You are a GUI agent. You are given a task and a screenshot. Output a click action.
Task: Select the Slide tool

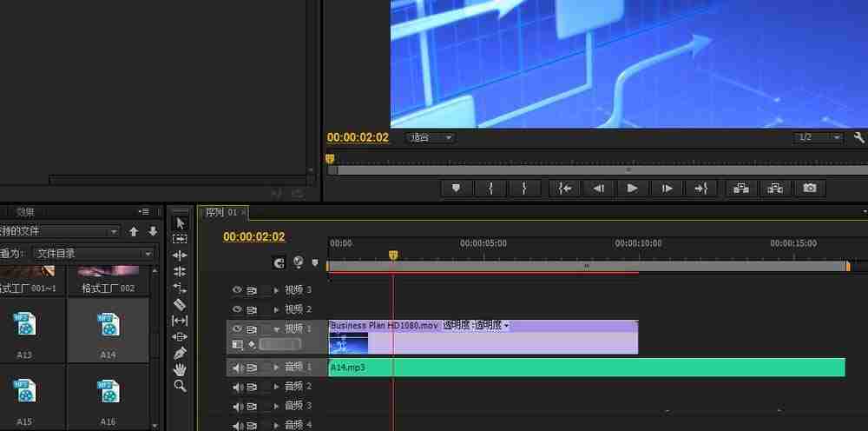[180, 336]
